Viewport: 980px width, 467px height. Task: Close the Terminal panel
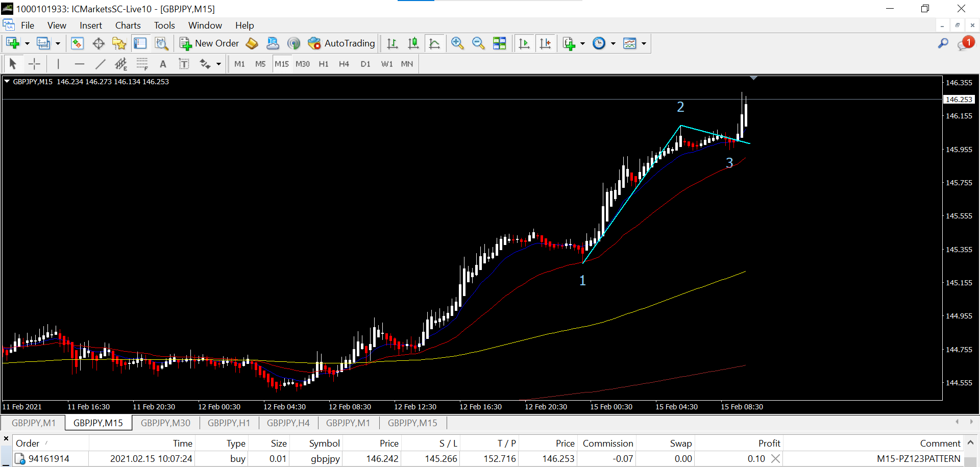click(6, 438)
